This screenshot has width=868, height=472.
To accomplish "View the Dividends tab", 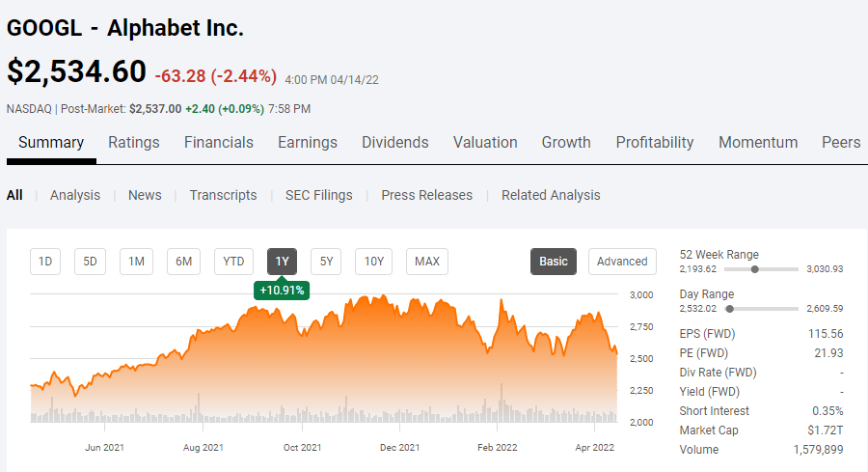I will [395, 143].
